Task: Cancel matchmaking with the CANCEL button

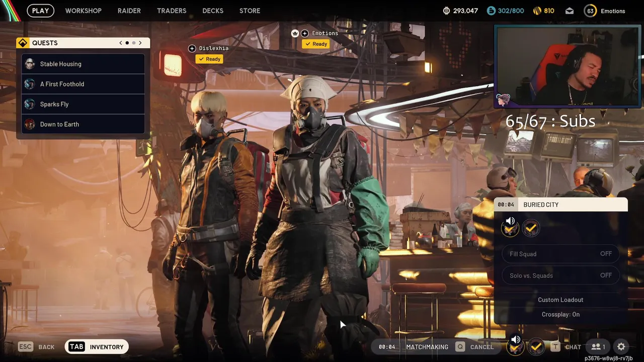Action: (482, 347)
